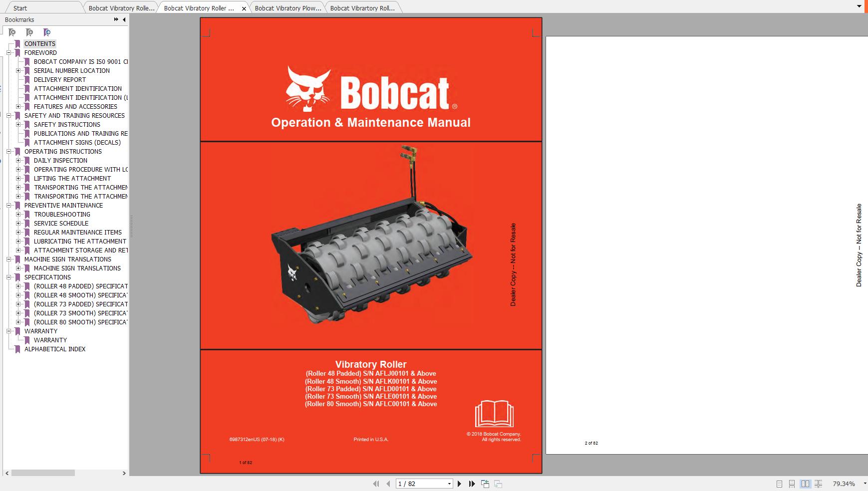Click the previous view icon in the status bar

(485, 484)
